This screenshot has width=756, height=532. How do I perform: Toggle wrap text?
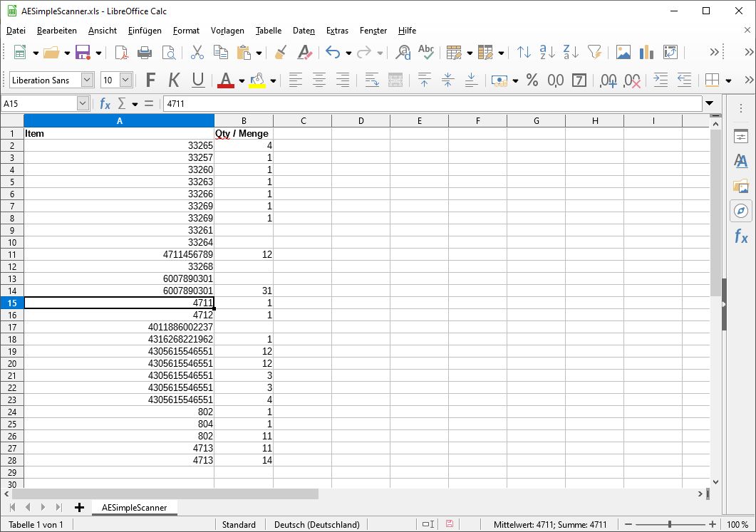point(372,80)
